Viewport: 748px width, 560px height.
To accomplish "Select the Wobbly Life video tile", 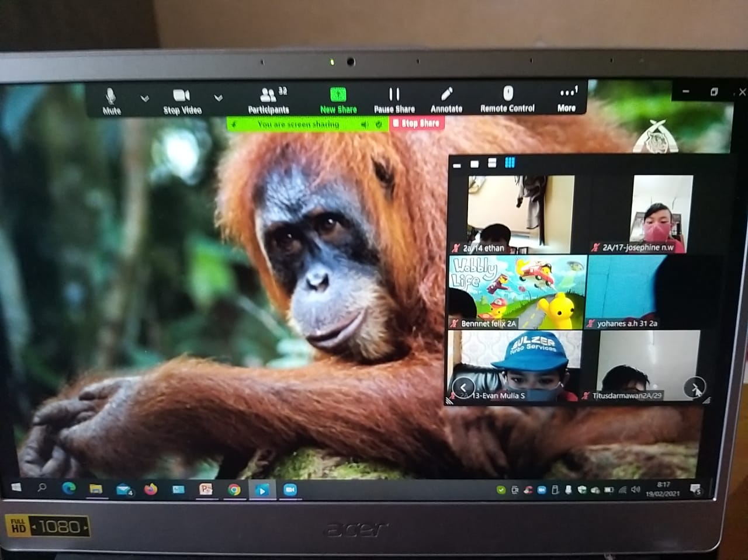I will [x=517, y=292].
